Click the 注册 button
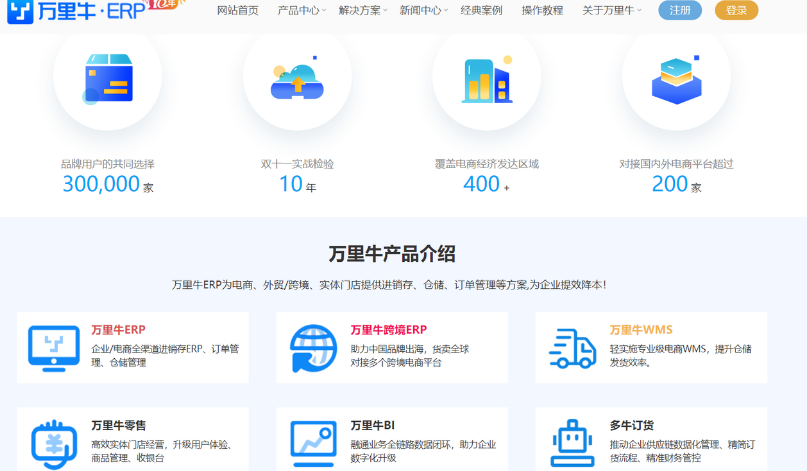Image resolution: width=807 pixels, height=471 pixels. [680, 10]
